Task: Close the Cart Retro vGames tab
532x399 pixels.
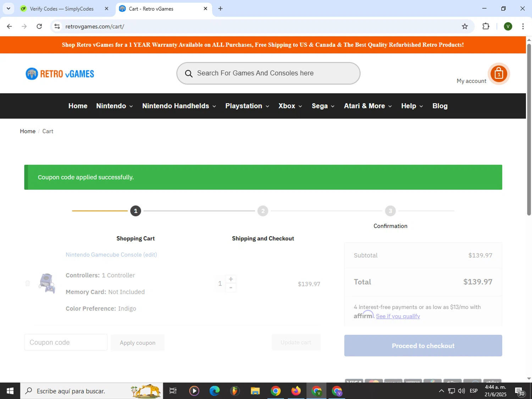Action: [205, 9]
